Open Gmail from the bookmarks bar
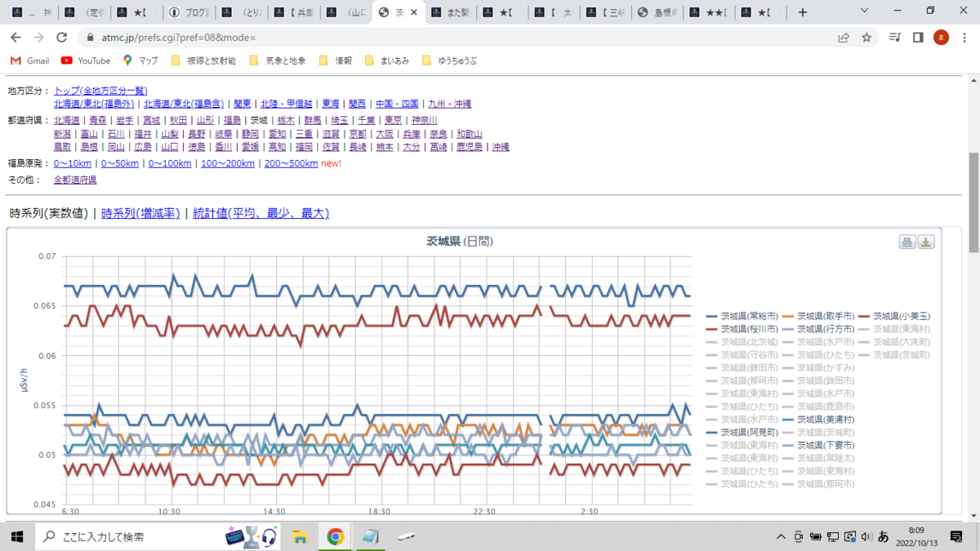 30,60
